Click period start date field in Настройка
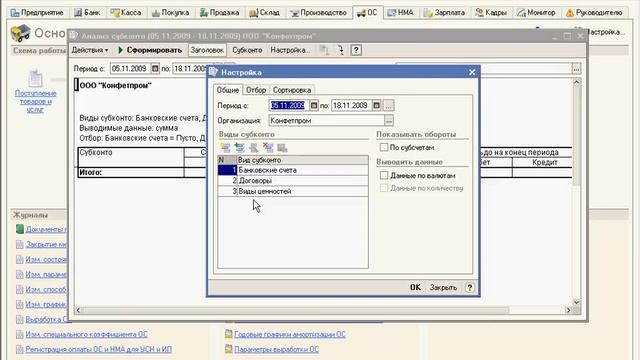Screen dimensions: 640x360 tap(289, 105)
